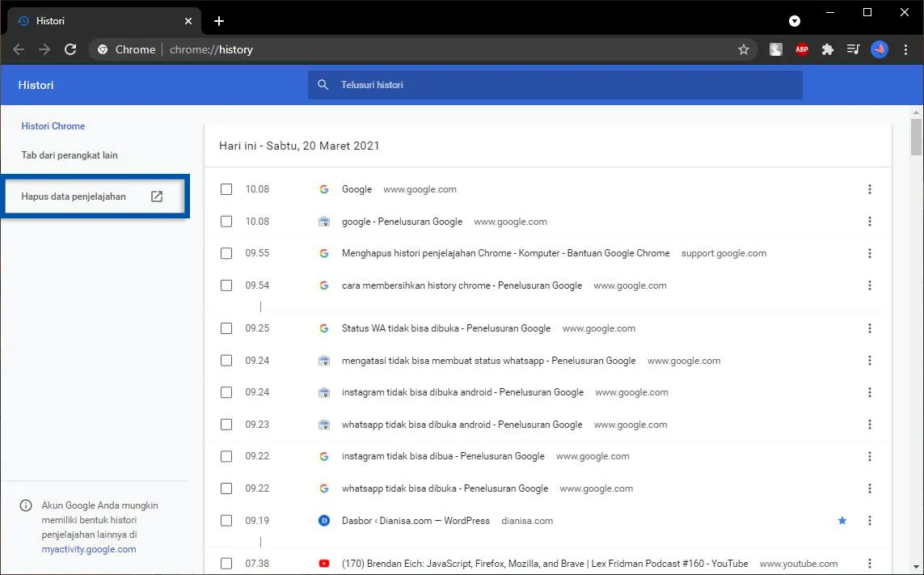
Task: Click inside the Telusuri histori search field
Action: pyautogui.click(x=485, y=85)
